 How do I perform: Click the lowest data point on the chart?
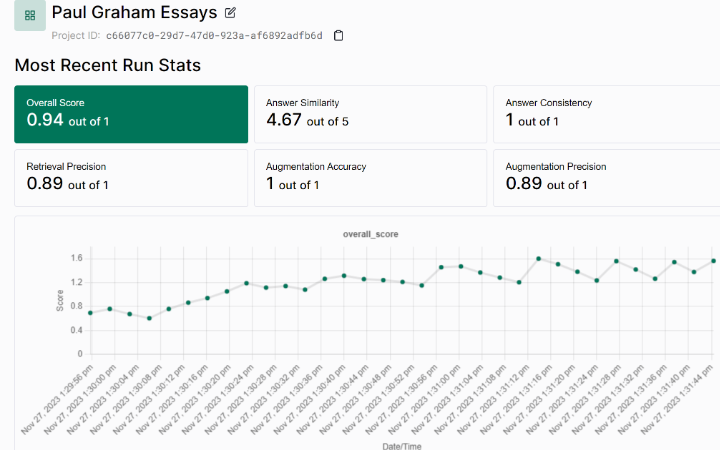(149, 318)
